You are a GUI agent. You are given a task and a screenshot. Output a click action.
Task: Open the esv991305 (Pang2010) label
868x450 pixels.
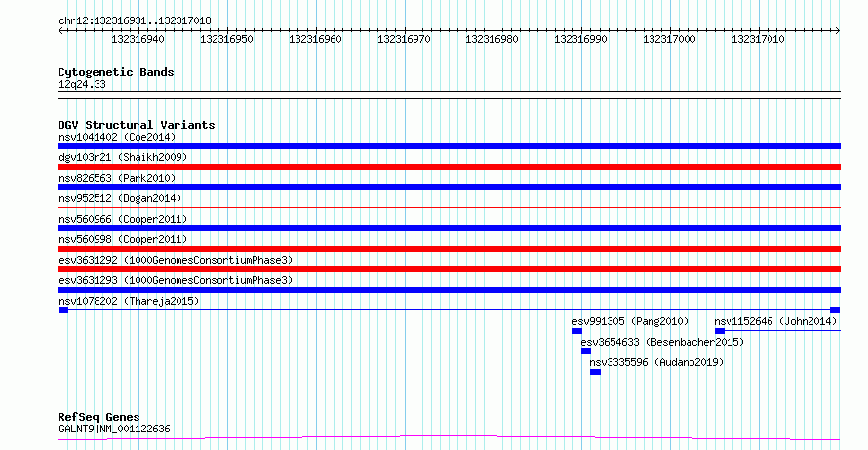[x=630, y=321]
